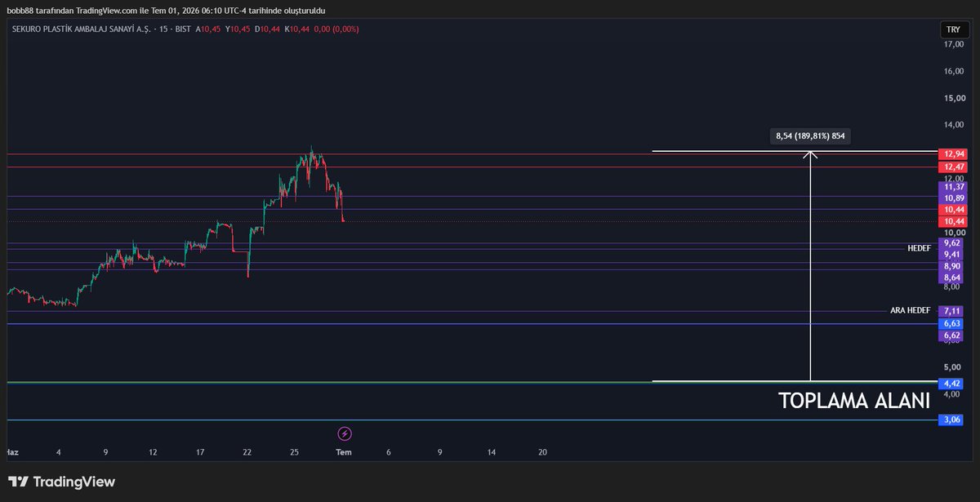This screenshot has width=980, height=502.
Task: Click the 25 date label on time axis
Action: coord(294,451)
